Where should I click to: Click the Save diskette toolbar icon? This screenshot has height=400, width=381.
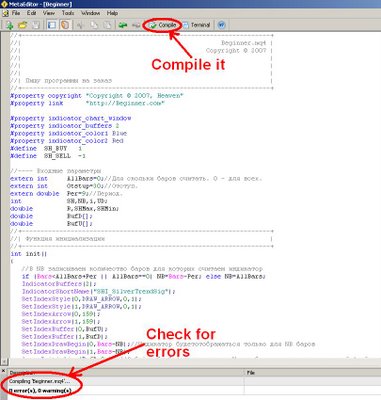(x=36, y=25)
